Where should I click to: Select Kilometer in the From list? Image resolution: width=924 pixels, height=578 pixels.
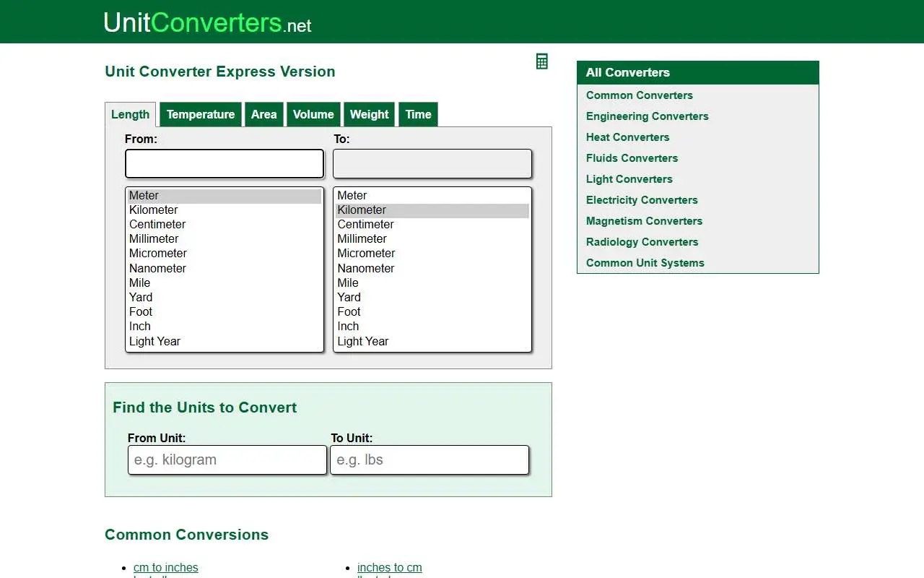(225, 210)
